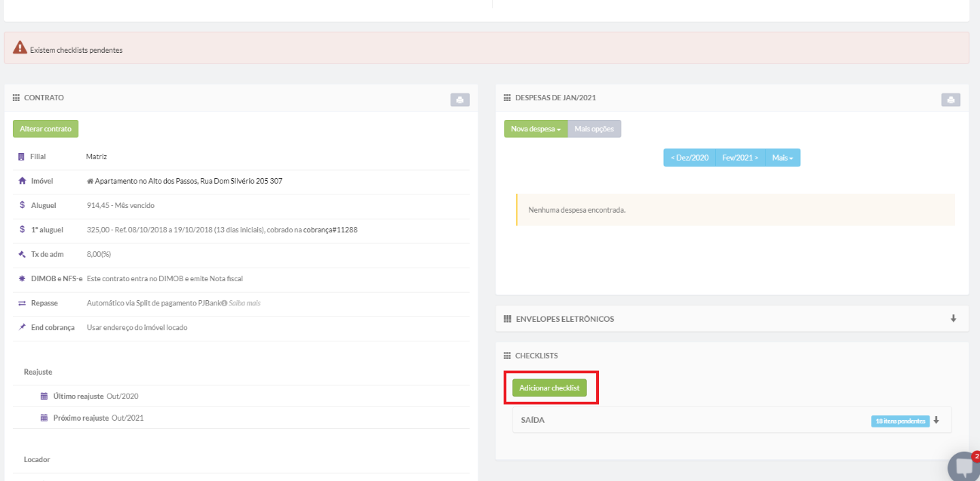Print the Contrato panel using printer icon
This screenshot has height=481, width=980.
point(459,100)
